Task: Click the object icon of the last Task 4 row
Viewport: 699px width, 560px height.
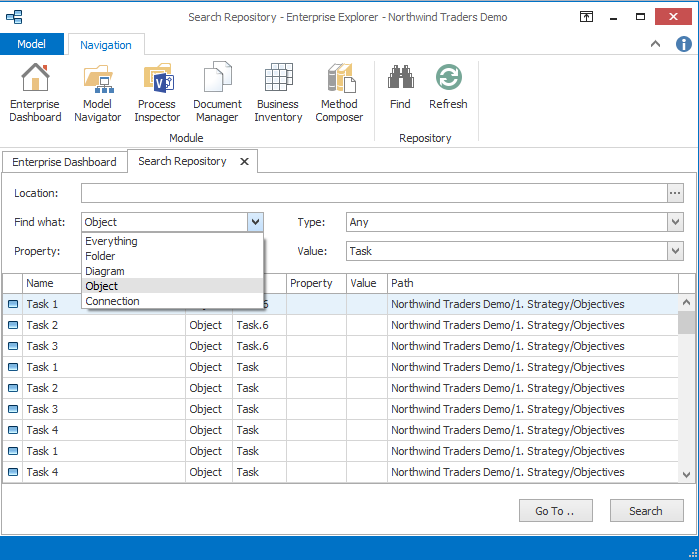Action: tap(13, 472)
